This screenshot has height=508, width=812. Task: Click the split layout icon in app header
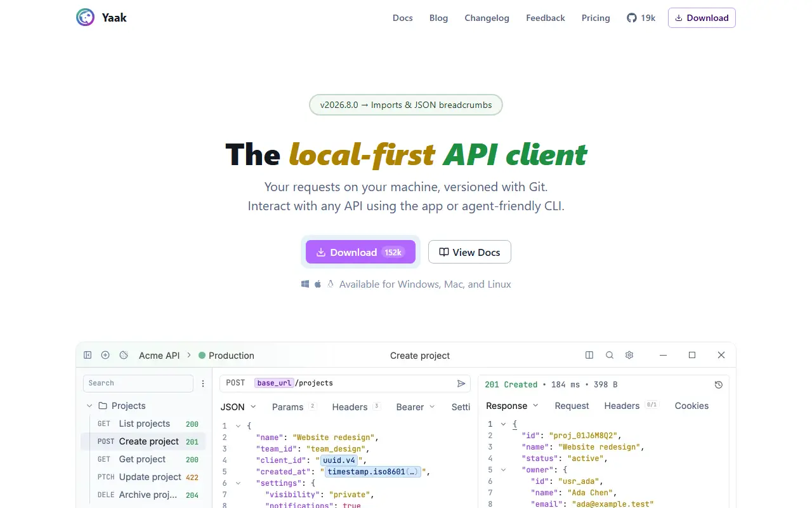pos(589,356)
